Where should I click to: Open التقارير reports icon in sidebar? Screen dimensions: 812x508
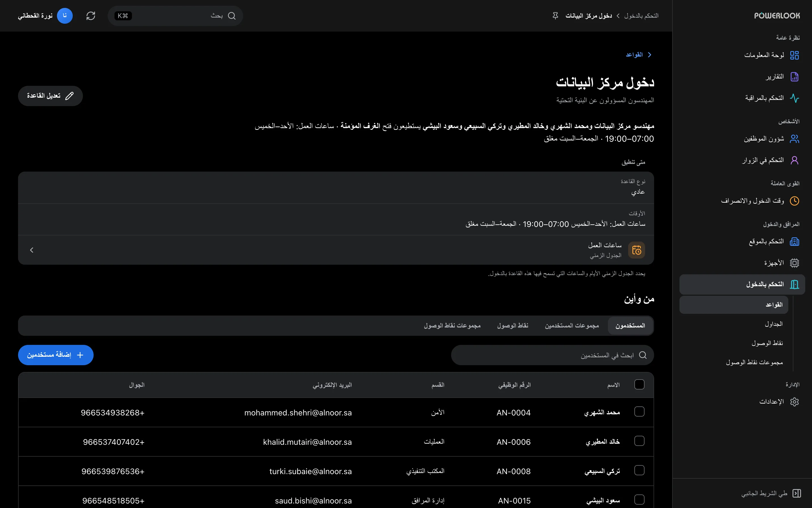pos(794,76)
